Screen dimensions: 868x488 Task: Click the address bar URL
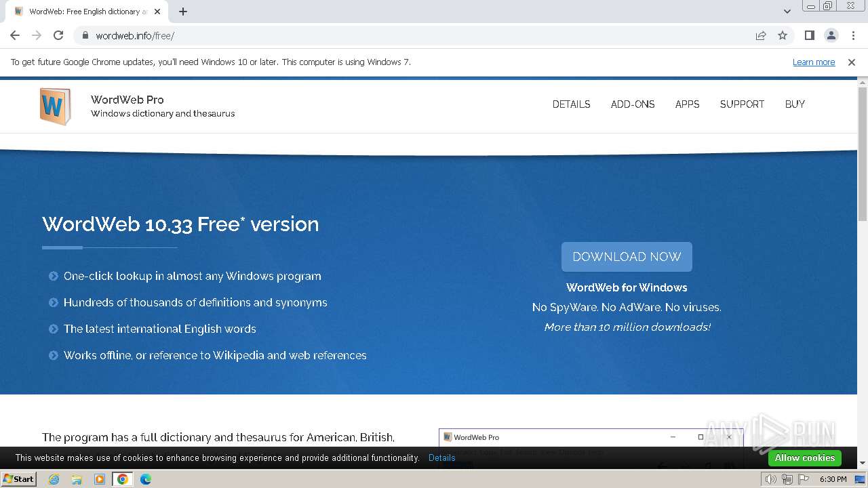135,36
